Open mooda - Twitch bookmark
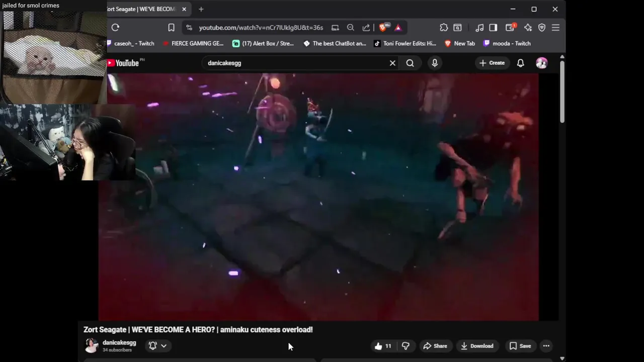644x362 pixels. point(507,43)
